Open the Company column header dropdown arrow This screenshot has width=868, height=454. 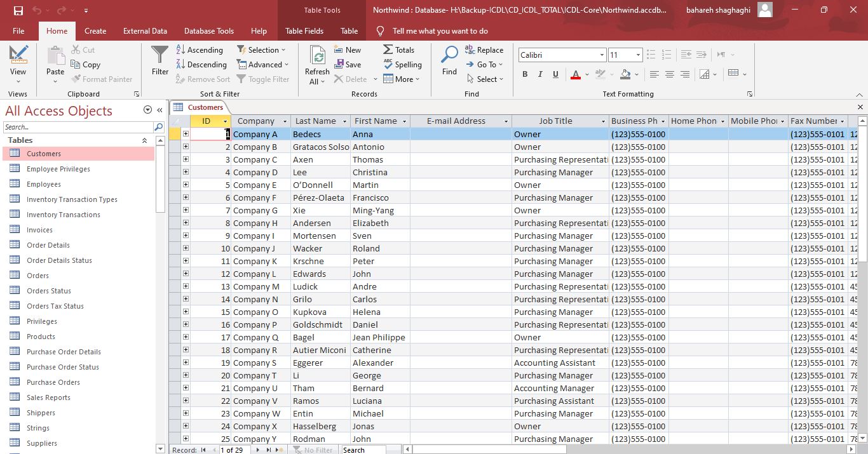(285, 121)
